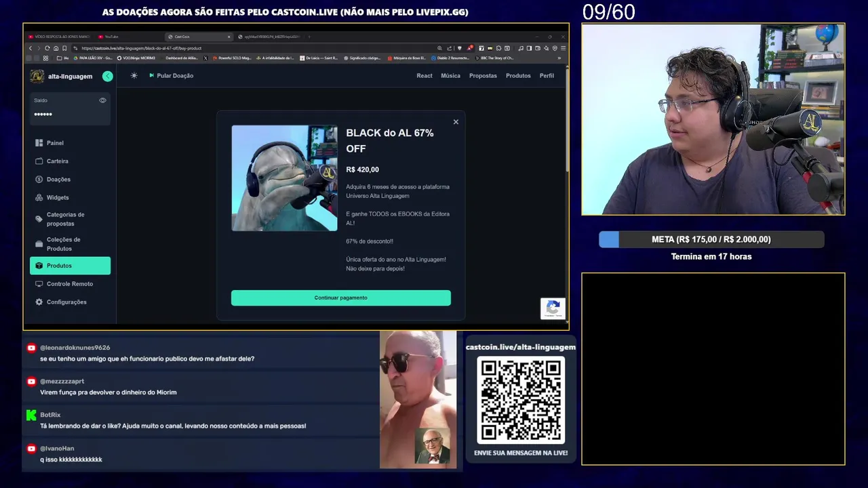Click the META donation progress bar
This screenshot has width=868, height=488.
click(x=711, y=239)
